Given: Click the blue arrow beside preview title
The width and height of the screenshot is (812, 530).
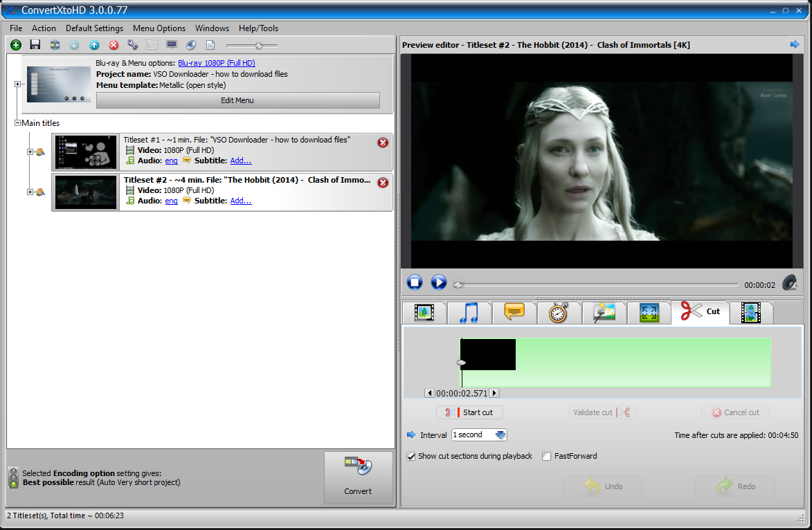Looking at the screenshot, I should coord(795,44).
